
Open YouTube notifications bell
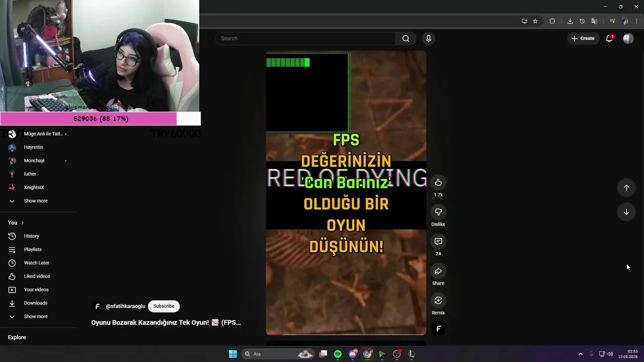click(609, 39)
